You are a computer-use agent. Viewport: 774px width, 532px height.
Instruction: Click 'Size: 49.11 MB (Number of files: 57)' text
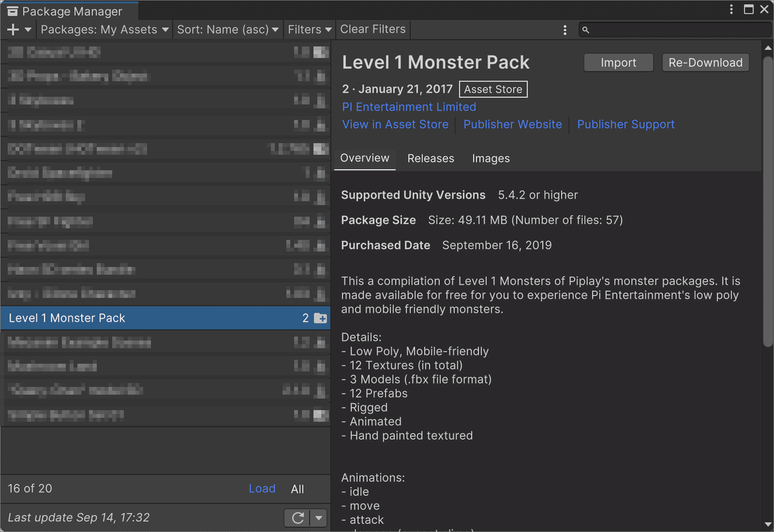526,220
